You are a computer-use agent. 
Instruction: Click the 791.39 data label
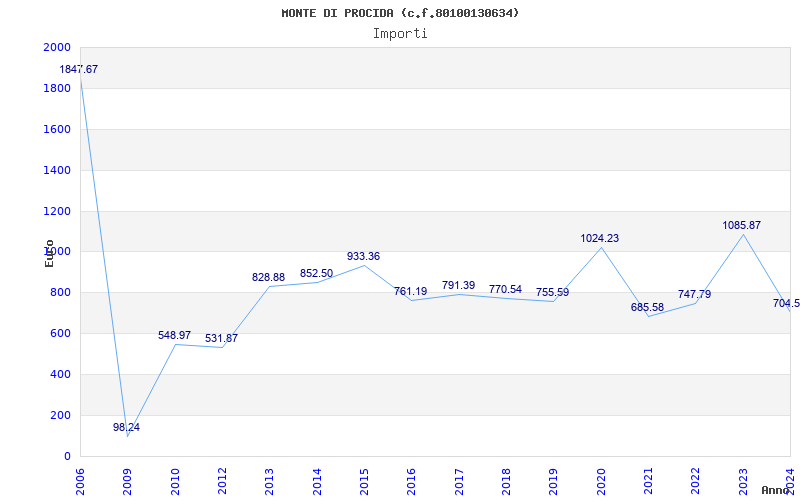pos(458,286)
